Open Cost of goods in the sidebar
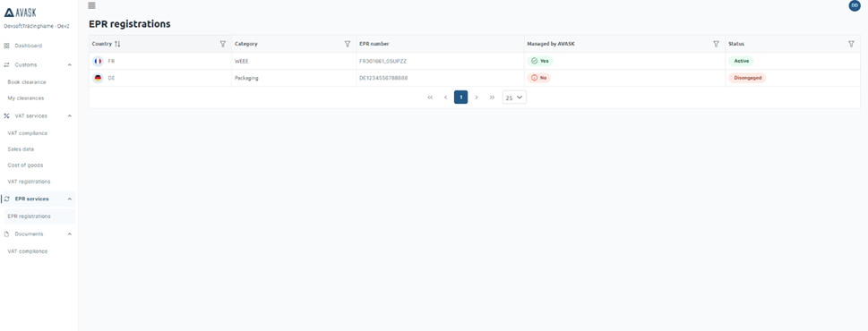This screenshot has width=868, height=331. (x=25, y=165)
